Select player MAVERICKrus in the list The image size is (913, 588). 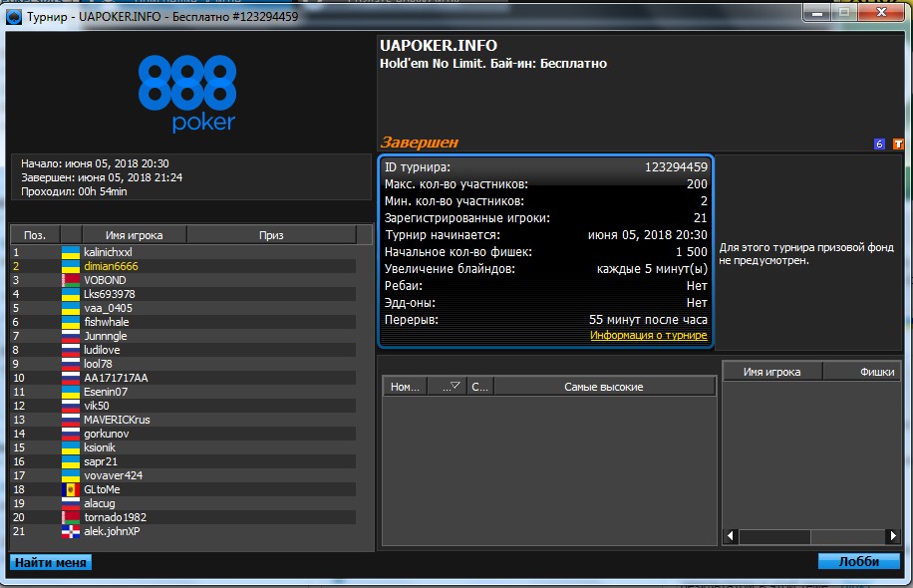click(183, 420)
